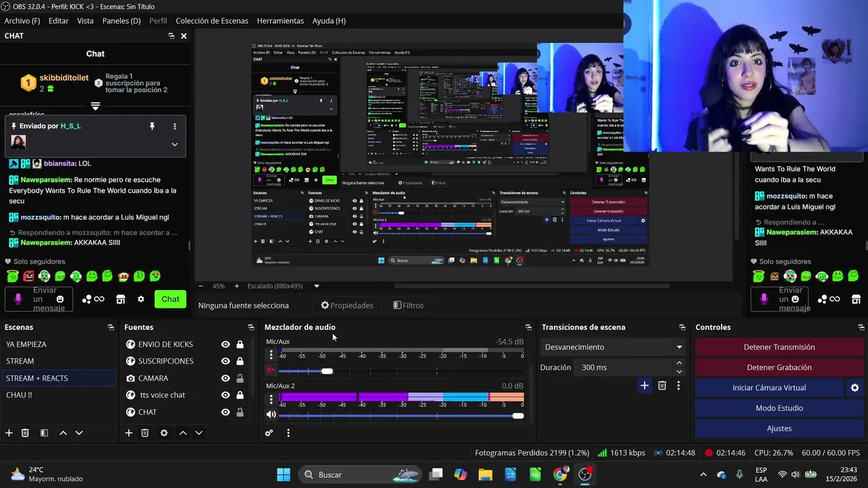Open the Colección de Escenas menu

click(212, 21)
